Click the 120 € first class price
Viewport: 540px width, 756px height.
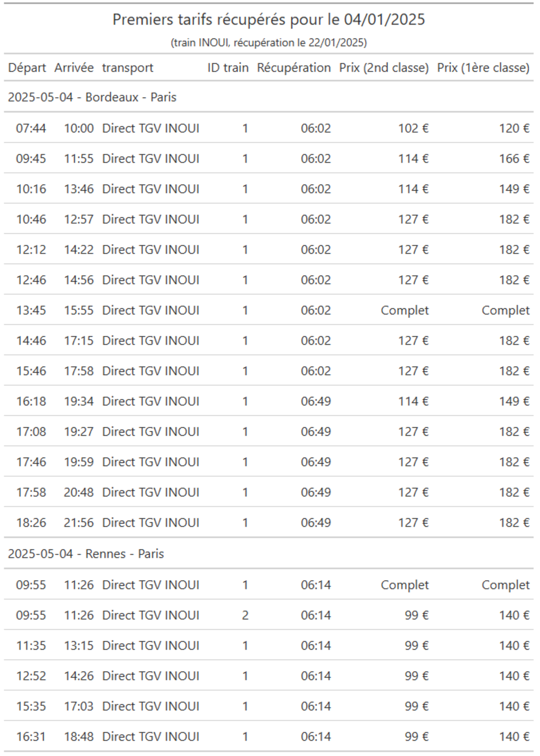point(514,128)
